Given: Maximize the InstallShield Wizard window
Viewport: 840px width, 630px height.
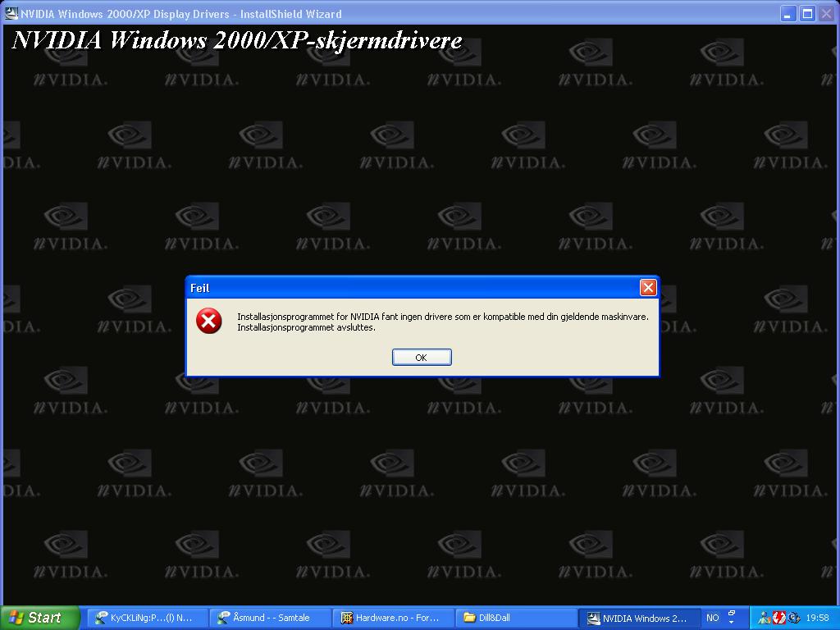Looking at the screenshot, I should tap(807, 13).
